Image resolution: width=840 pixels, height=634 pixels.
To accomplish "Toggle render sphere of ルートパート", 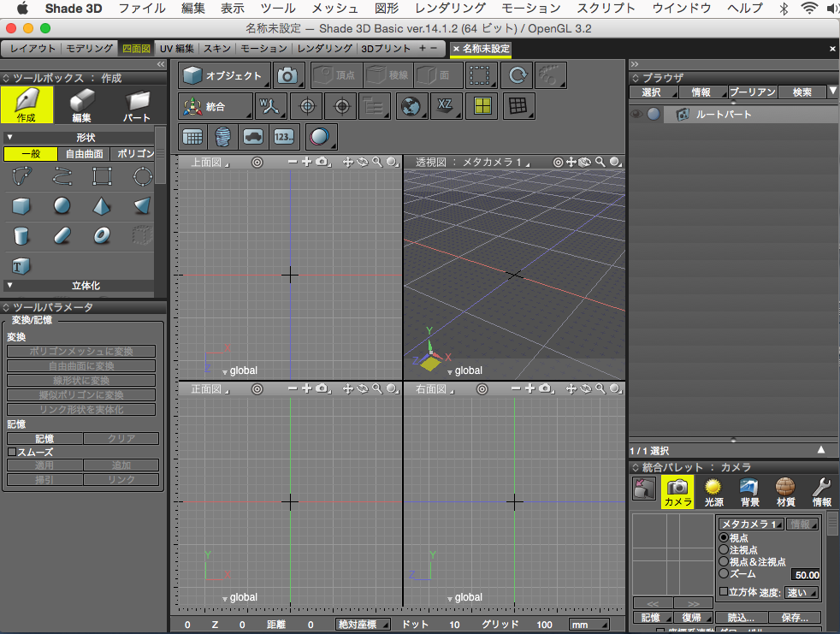I will click(654, 114).
